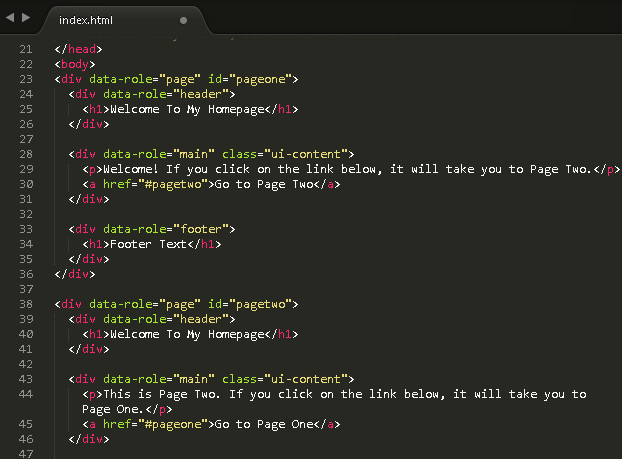Image resolution: width=622 pixels, height=459 pixels.
Task: Click line number 47 in gutter
Action: click(26, 454)
